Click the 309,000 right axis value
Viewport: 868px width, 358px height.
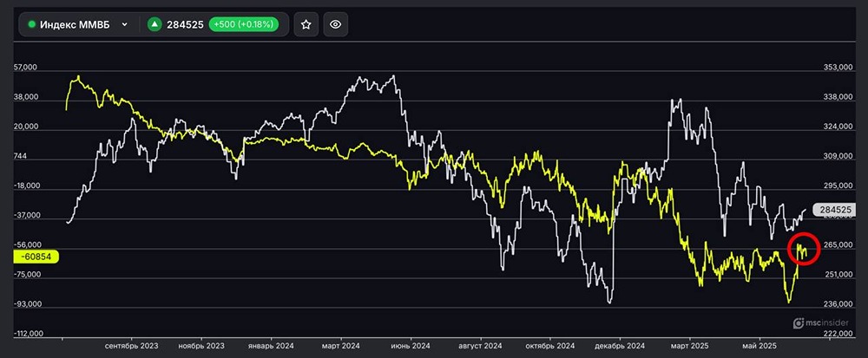click(x=838, y=157)
